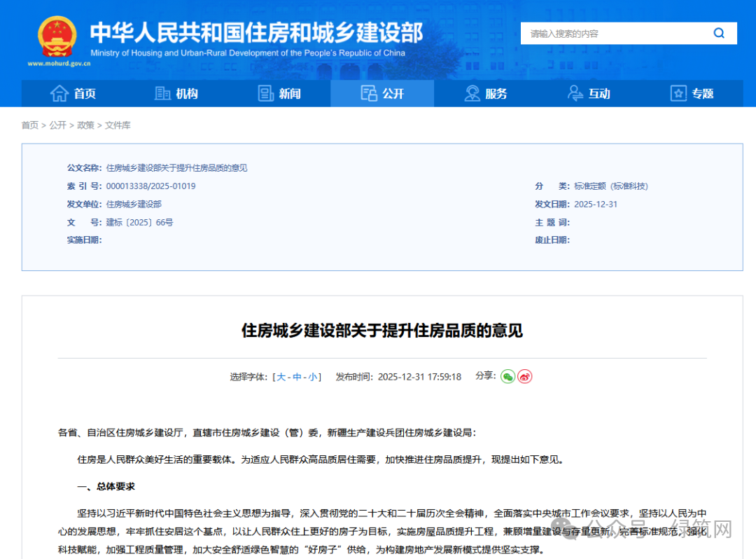Go to 文件库 in breadcrumb
The height and width of the screenshot is (559, 756).
[118, 125]
